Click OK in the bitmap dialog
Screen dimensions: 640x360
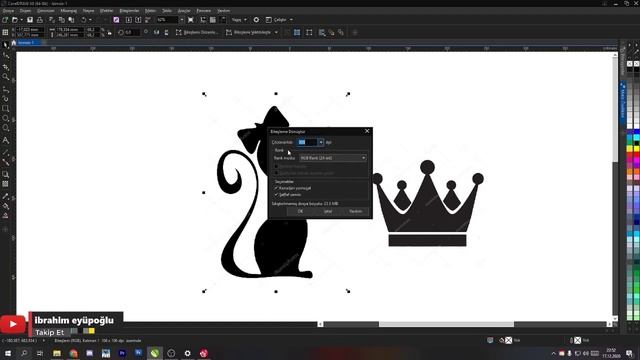pos(300,211)
